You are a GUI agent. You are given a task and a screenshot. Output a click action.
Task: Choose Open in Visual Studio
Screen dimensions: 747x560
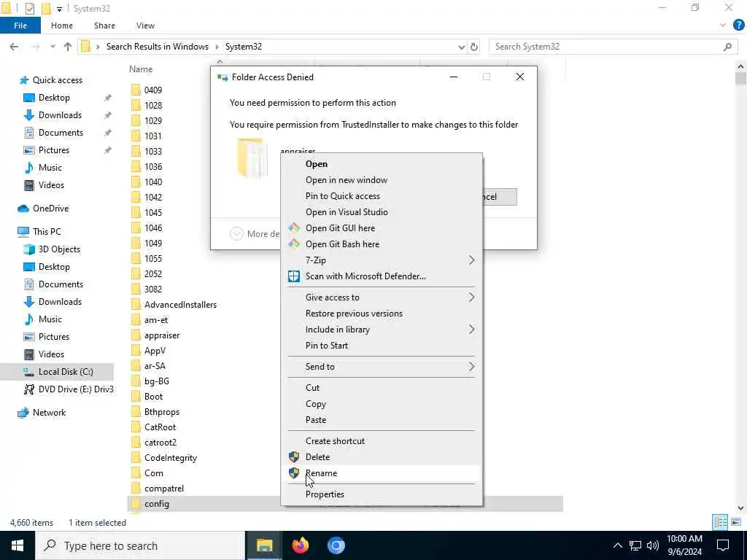coord(347,212)
